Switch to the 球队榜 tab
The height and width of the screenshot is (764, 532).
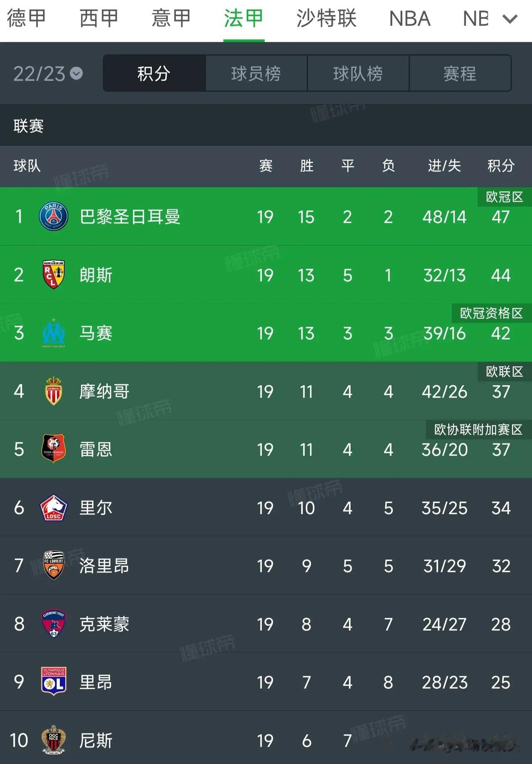[x=358, y=74]
